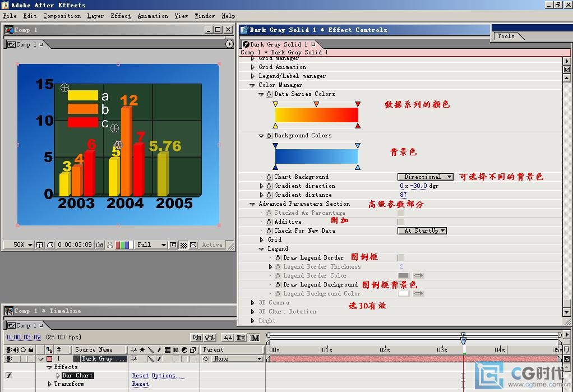Toggle the Bar Chart effect f switch
Viewport: 573px width, 392px height.
coord(9,375)
